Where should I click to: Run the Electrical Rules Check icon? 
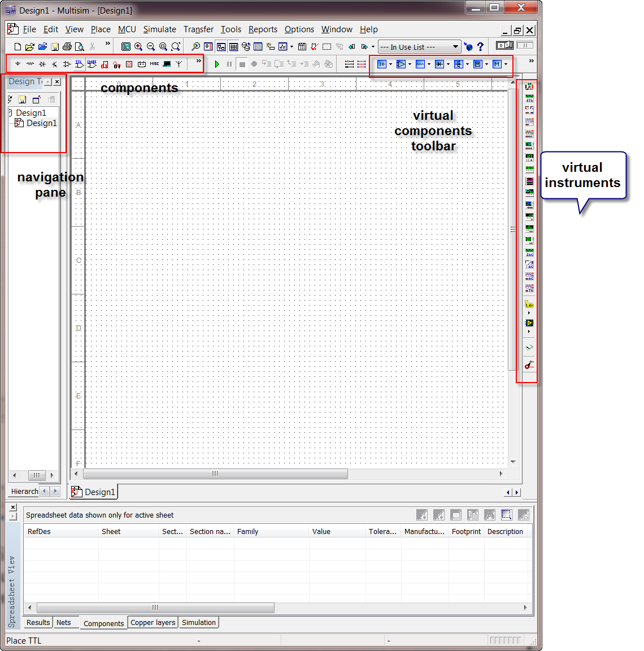point(315,46)
